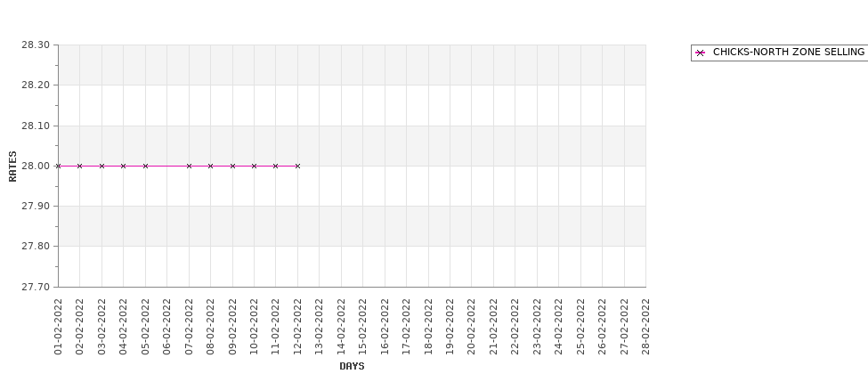The image size is (868, 382).
Task: Click the DAYS axis title
Action: click(x=352, y=366)
